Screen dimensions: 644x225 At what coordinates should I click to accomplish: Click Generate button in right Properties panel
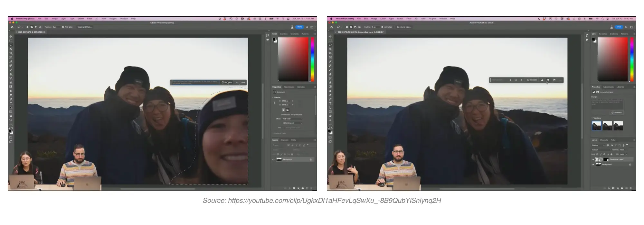(617, 113)
